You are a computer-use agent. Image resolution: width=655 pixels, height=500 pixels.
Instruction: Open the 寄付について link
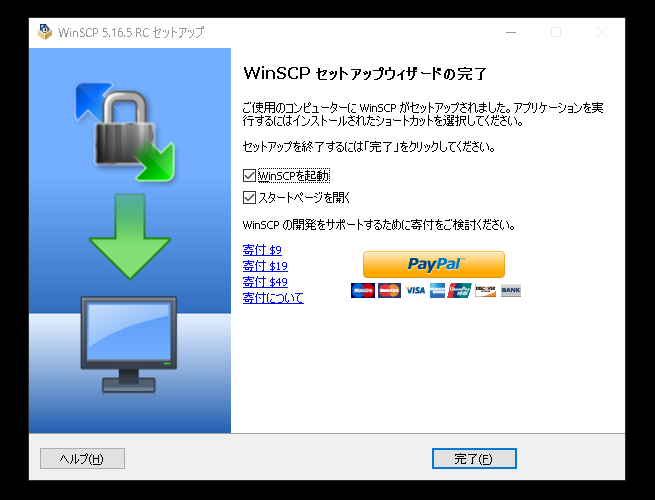[273, 297]
